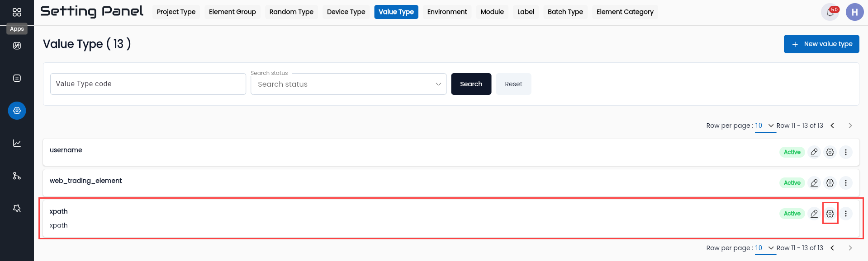Click the list icon in left sidebar
This screenshot has width=868, height=261.
pos(17,78)
